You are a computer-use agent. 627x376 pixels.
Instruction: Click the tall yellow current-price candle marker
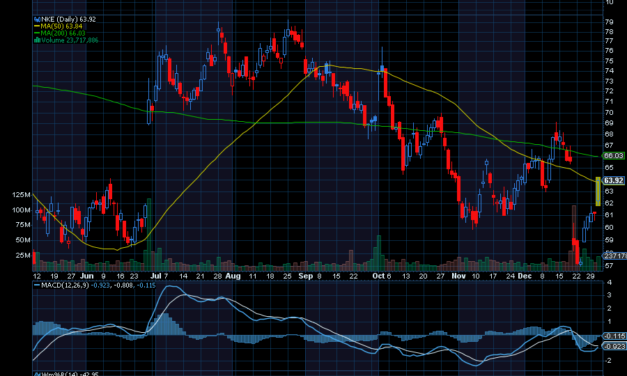tap(598, 191)
